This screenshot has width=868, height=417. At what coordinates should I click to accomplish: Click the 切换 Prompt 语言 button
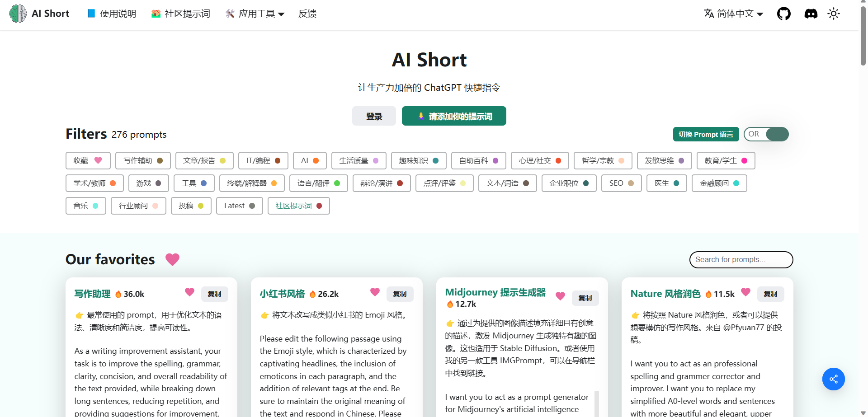click(706, 134)
